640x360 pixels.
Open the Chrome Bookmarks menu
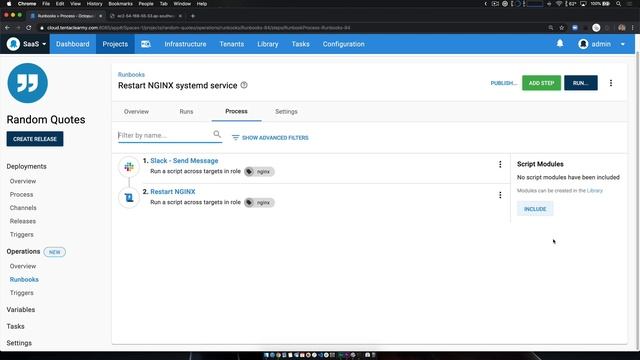pyautogui.click(x=120, y=4)
